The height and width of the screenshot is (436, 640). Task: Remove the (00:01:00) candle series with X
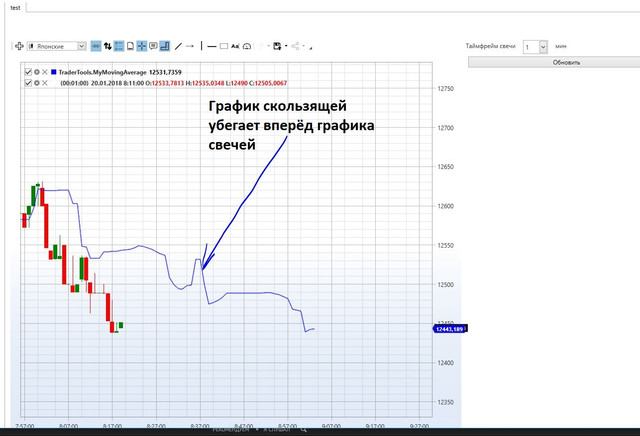pyautogui.click(x=45, y=83)
